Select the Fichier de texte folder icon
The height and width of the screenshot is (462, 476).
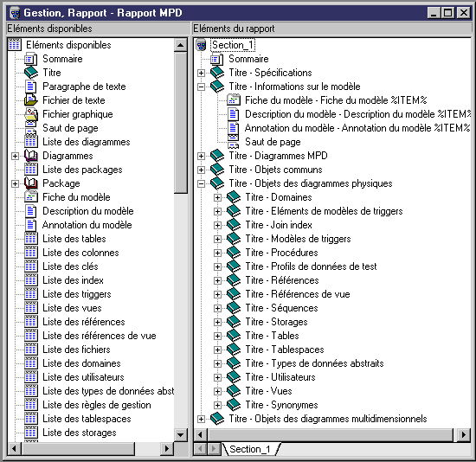pos(31,100)
